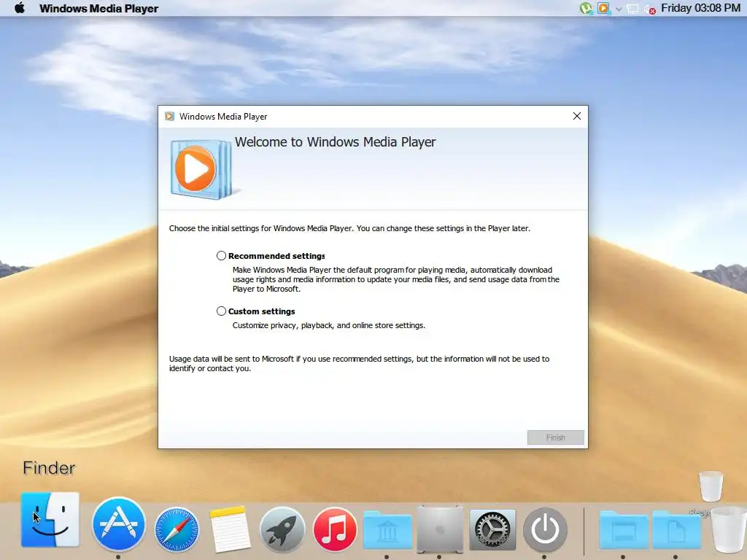747x560 pixels.
Task: Launch the App Store dock icon
Action: tap(119, 524)
